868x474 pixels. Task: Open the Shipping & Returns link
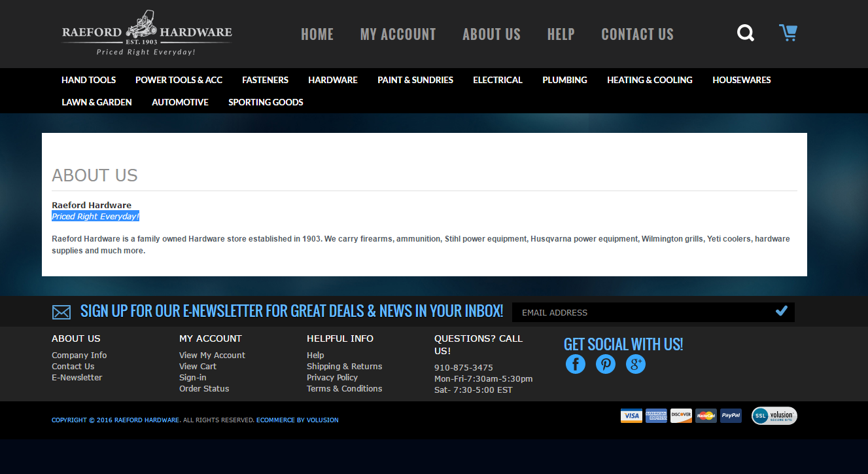tap(345, 367)
